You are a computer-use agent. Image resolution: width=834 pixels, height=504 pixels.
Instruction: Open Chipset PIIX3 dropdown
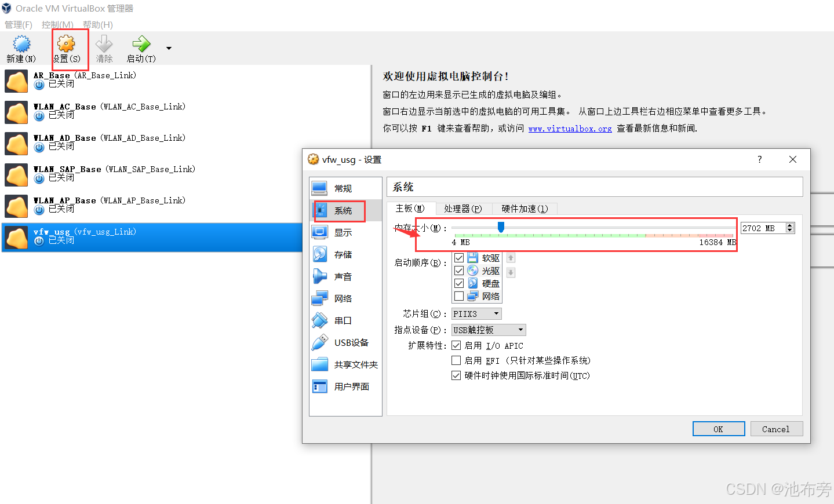(476, 313)
